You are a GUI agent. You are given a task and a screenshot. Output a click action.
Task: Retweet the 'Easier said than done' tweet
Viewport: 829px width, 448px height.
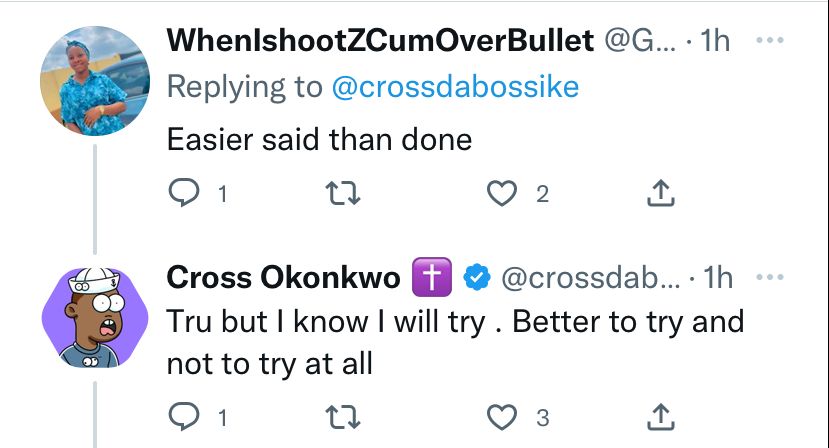point(343,193)
